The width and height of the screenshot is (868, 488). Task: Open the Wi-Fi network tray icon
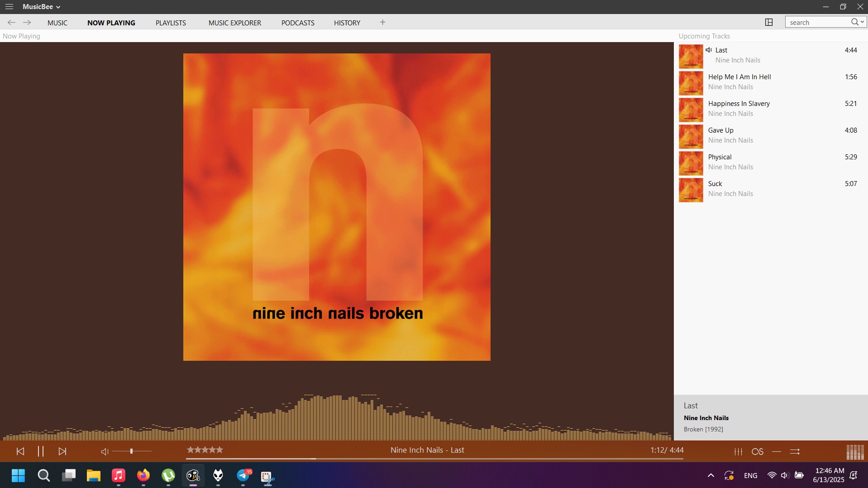click(x=772, y=475)
